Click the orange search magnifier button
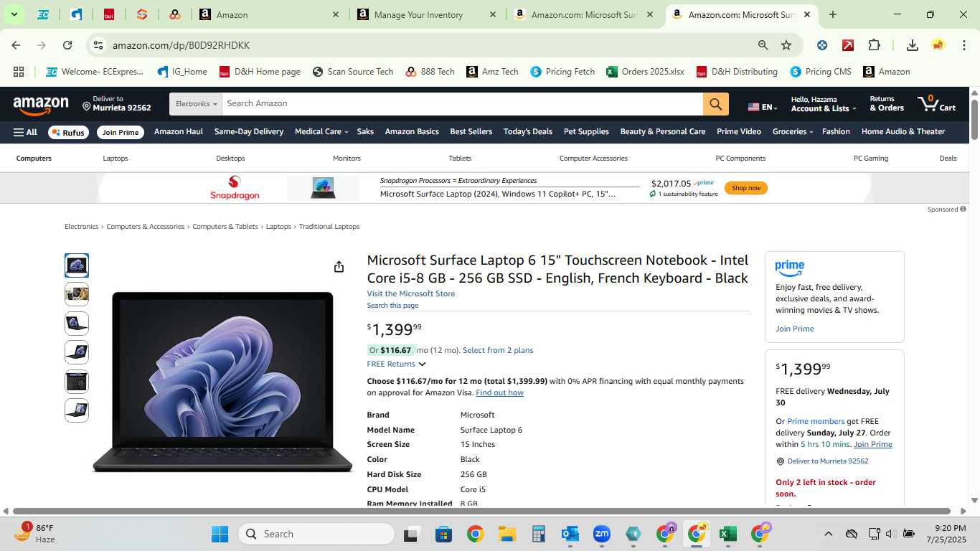This screenshot has width=980, height=551. pos(715,104)
